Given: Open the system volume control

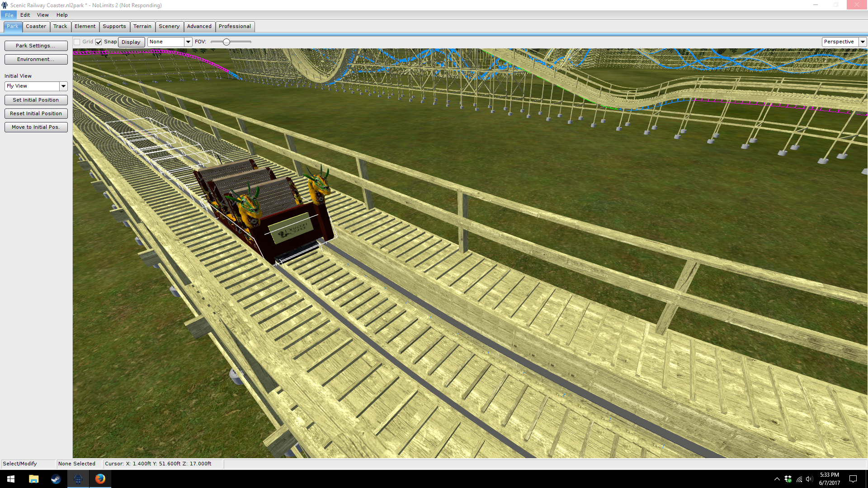Looking at the screenshot, I should (x=809, y=479).
